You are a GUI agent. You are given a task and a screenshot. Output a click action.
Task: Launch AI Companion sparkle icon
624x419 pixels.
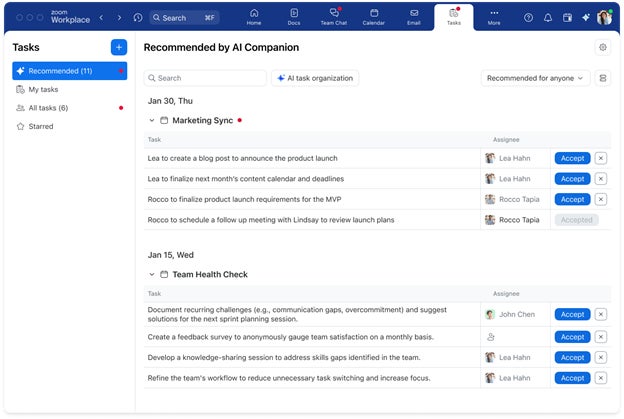tap(586, 18)
